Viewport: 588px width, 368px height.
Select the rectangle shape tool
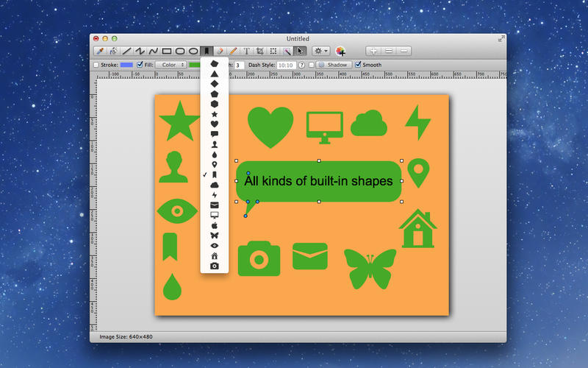[x=167, y=52]
